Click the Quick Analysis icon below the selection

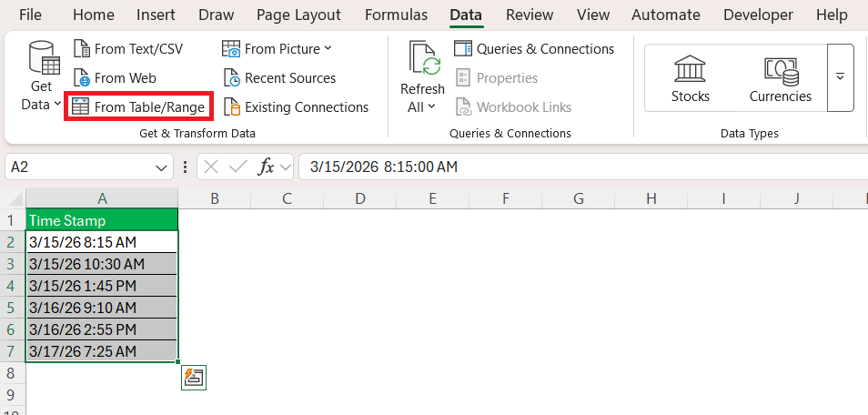click(x=194, y=378)
